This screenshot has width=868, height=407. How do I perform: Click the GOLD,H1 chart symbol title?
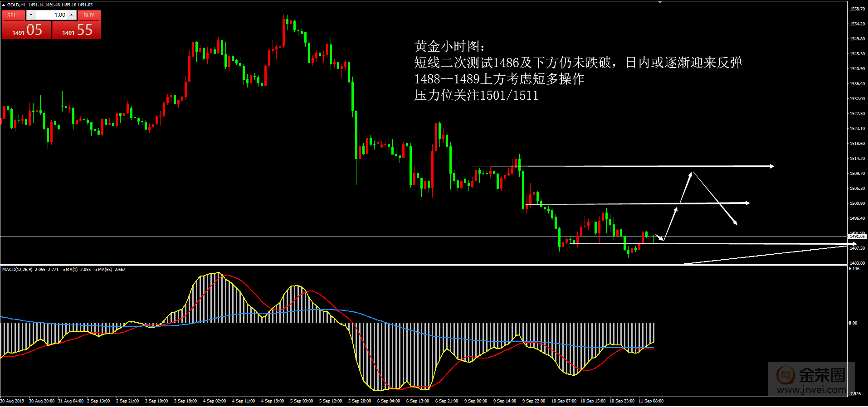point(16,5)
